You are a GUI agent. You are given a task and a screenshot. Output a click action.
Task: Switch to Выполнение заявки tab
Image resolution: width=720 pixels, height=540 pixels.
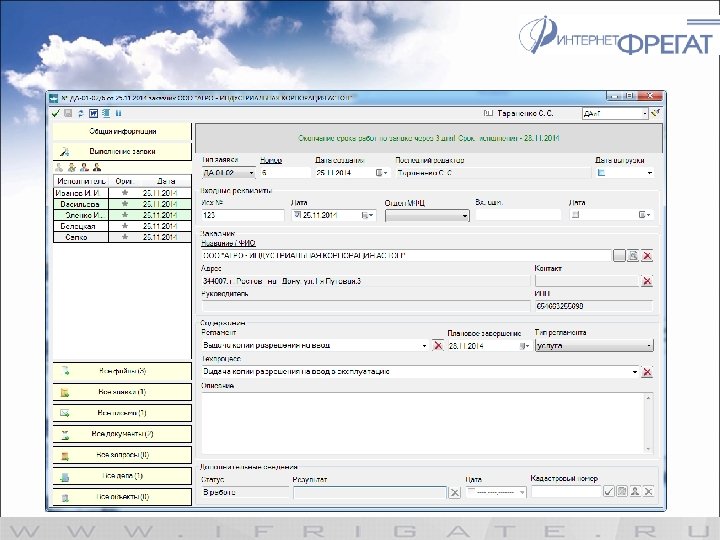click(121, 150)
